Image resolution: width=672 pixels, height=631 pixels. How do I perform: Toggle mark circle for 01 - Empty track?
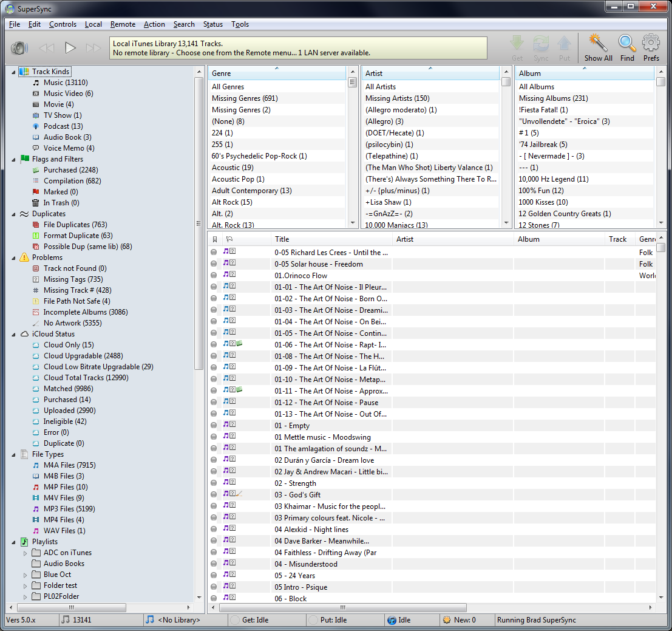[214, 426]
